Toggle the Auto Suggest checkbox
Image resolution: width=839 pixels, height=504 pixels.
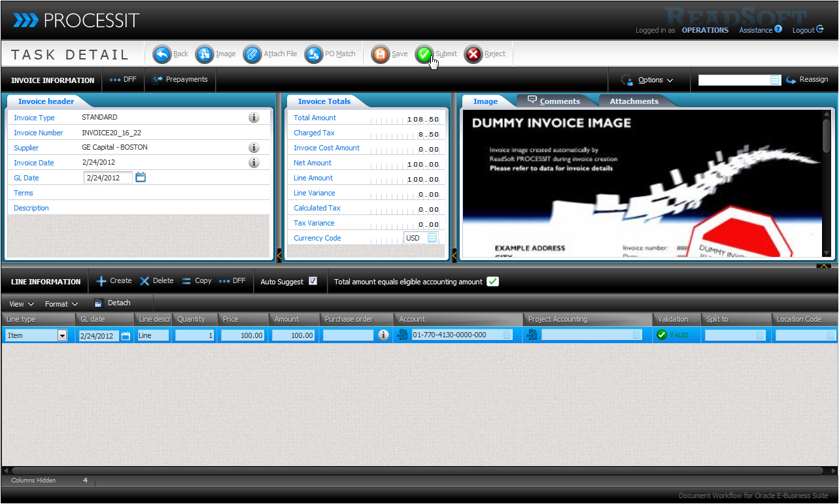click(x=313, y=281)
